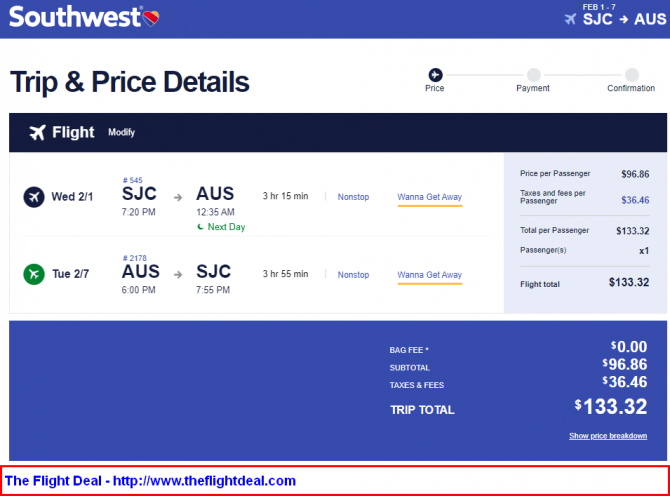
Task: Click the 12:35 AM arrival time
Action: pyautogui.click(x=215, y=212)
